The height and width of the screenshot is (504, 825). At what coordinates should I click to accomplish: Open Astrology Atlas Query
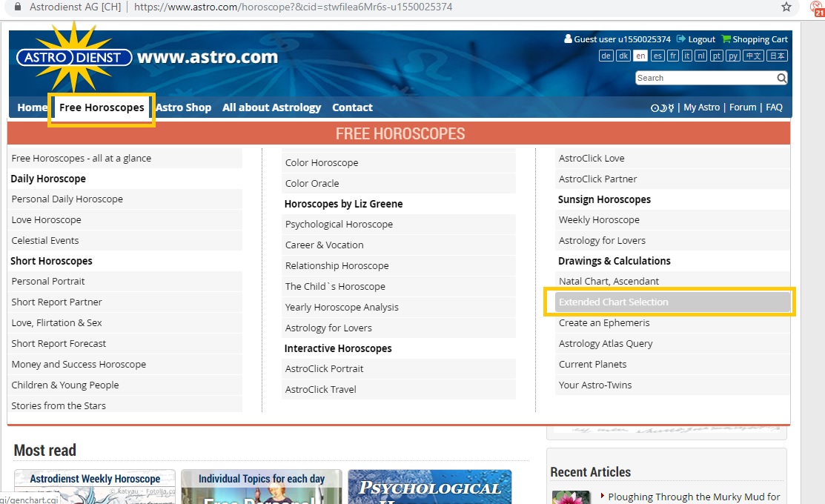[x=672, y=344]
